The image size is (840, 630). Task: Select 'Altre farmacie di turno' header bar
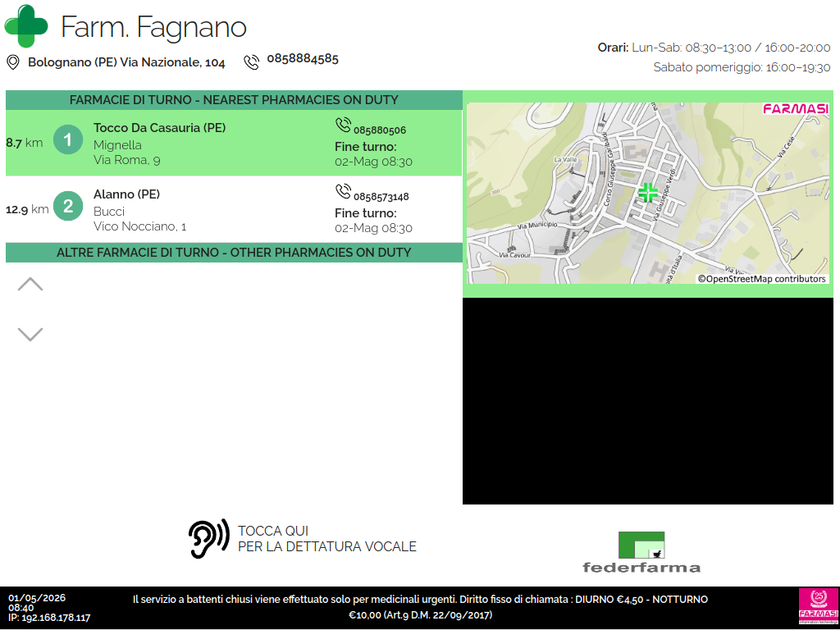click(234, 253)
